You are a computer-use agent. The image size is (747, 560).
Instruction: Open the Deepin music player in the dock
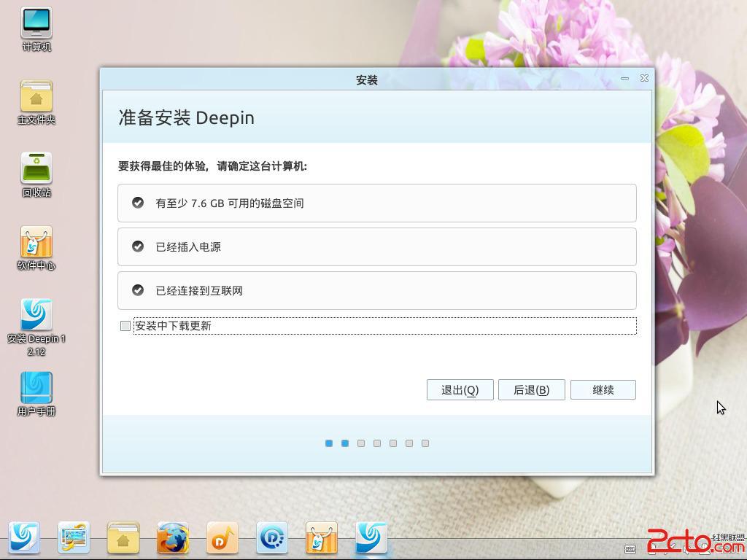coord(222,537)
